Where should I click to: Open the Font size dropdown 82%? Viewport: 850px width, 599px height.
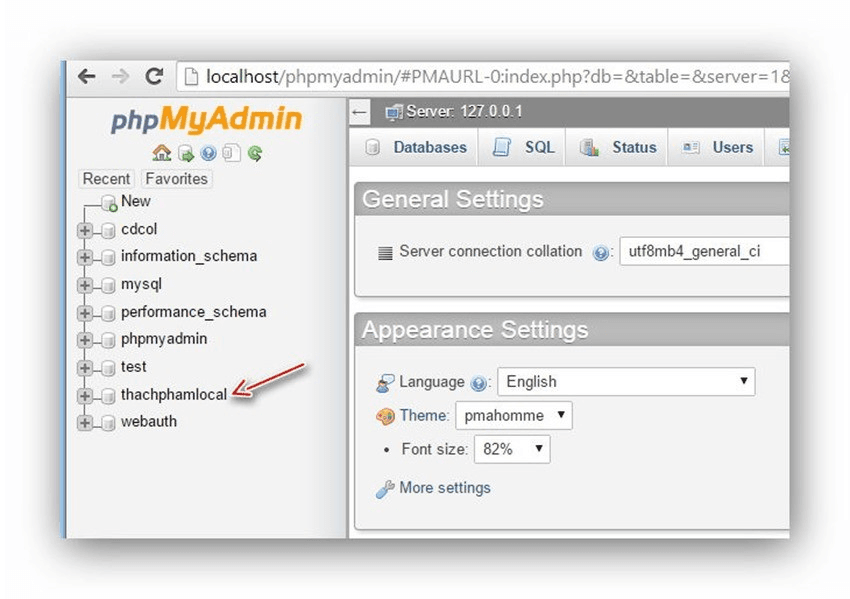click(512, 449)
